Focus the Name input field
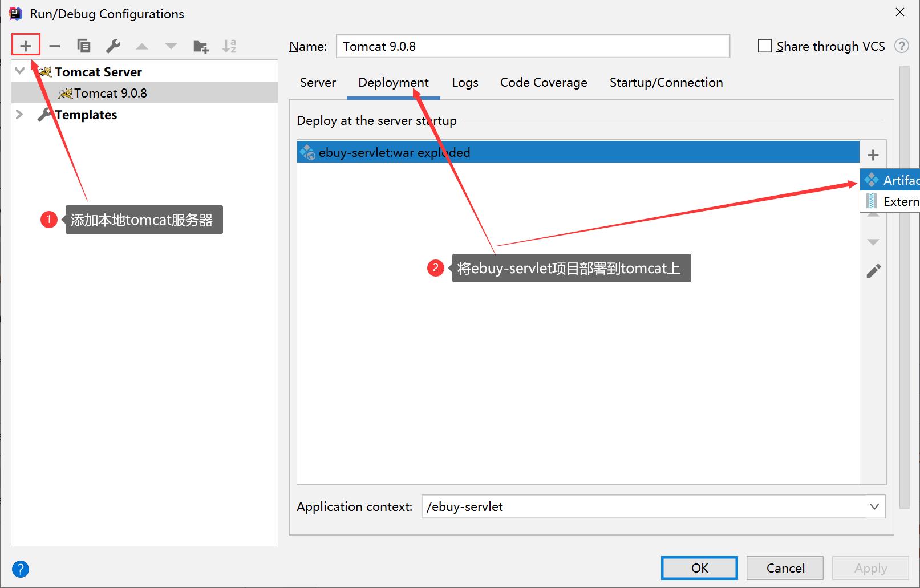 pos(533,46)
